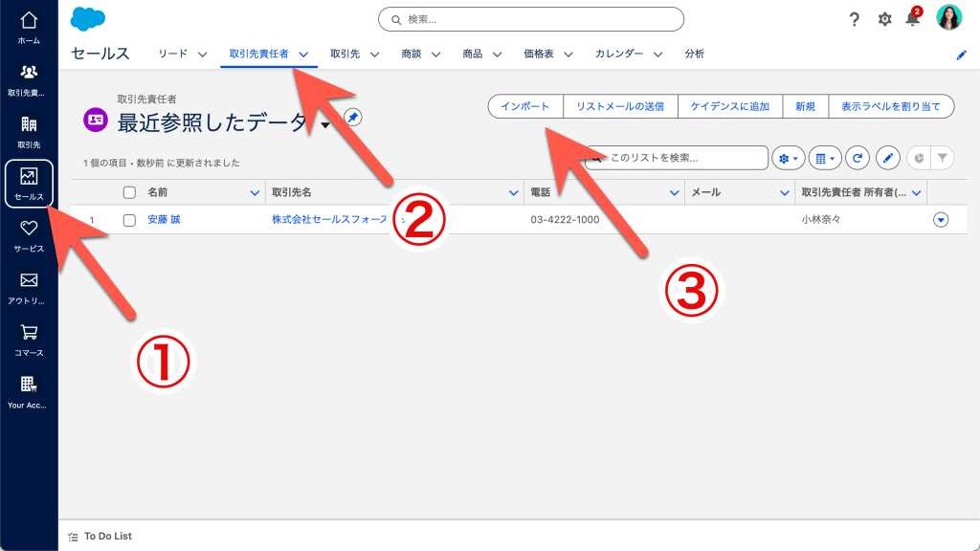Open 電話 column menu

(674, 193)
